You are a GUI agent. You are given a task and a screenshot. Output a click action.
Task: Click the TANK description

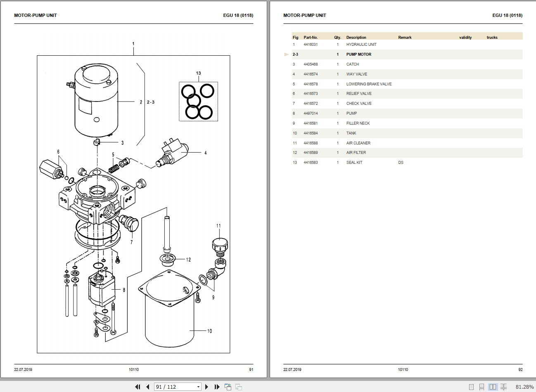click(351, 133)
